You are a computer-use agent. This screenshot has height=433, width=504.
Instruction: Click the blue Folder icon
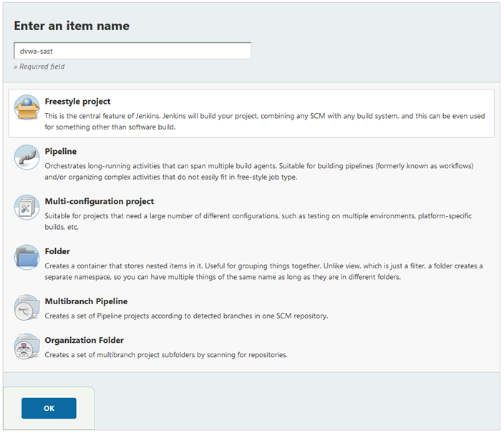tap(27, 258)
